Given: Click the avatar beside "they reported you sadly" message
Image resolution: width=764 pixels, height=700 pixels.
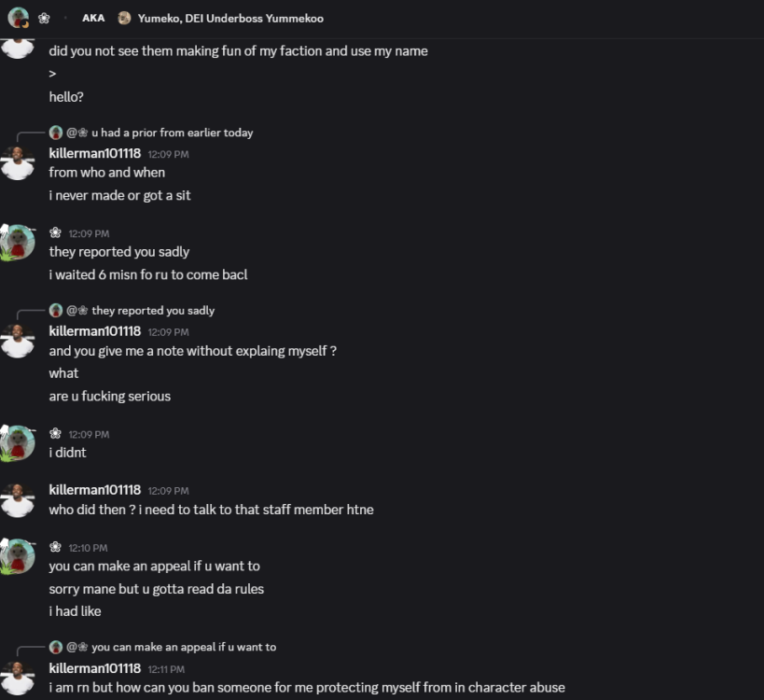Looking at the screenshot, I should 18,242.
